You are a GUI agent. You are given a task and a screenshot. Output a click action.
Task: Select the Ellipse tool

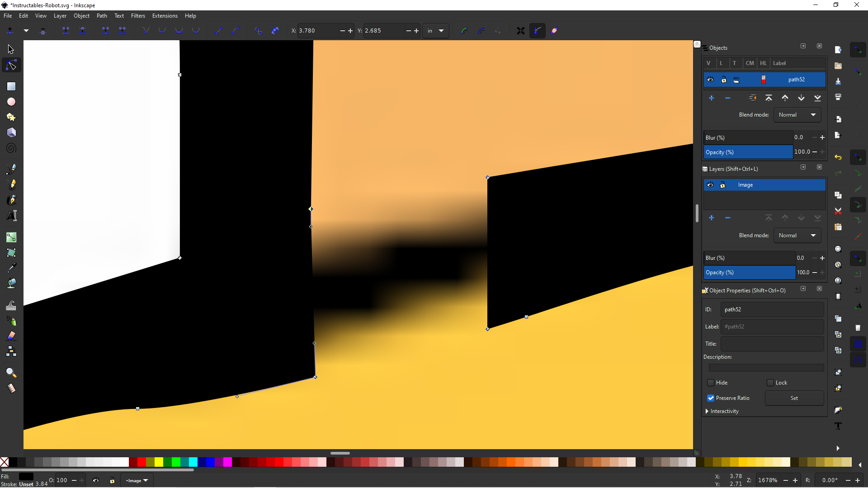(11, 102)
